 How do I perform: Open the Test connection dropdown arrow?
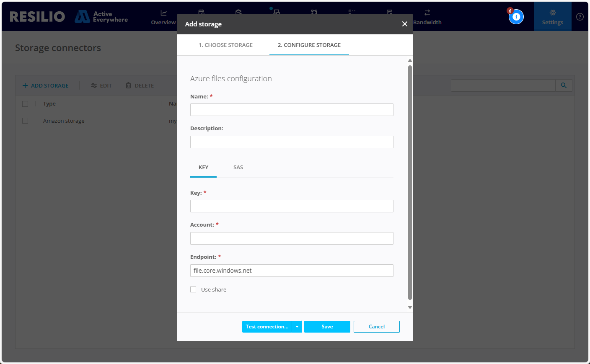pos(298,326)
